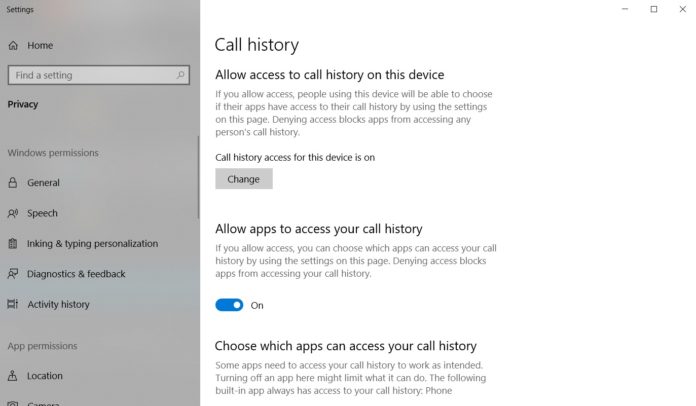Open Speech privacy settings label

click(42, 213)
